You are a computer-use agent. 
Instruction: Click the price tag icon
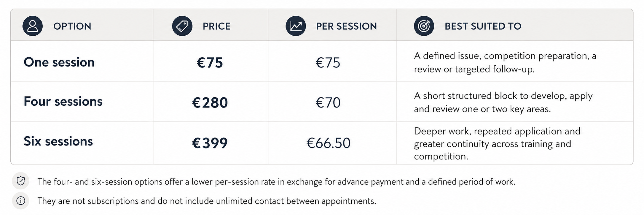pos(182,26)
